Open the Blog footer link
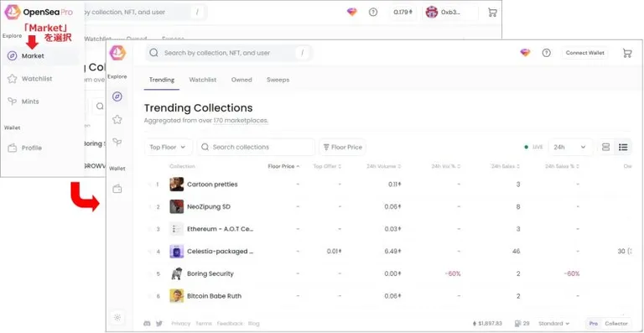The width and height of the screenshot is (644, 333). pyautogui.click(x=254, y=324)
